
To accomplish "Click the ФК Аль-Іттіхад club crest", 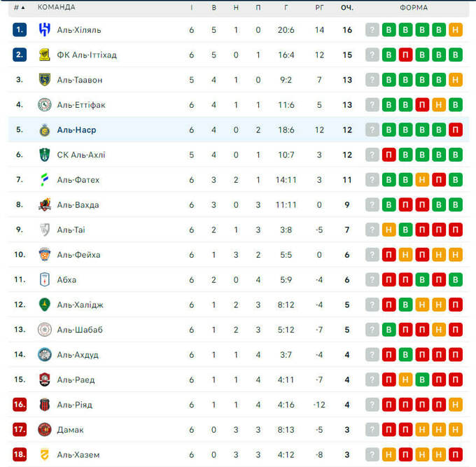I will [45, 55].
